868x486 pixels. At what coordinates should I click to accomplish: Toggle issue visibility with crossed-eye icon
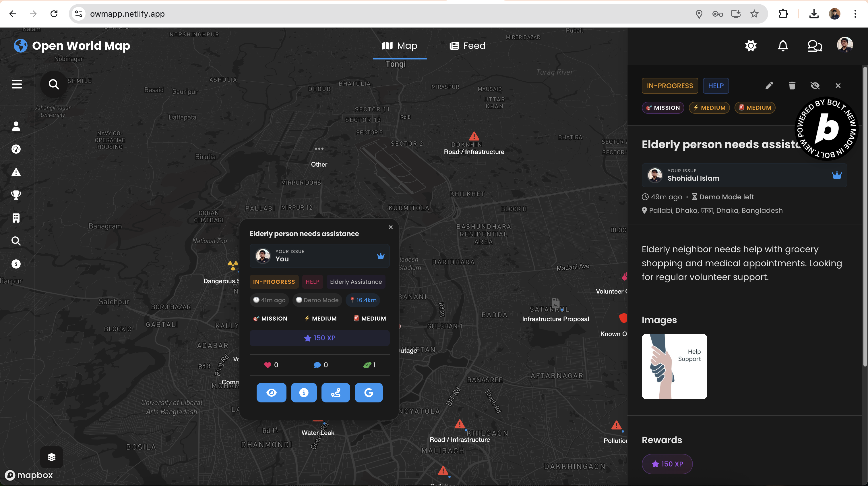(x=815, y=86)
